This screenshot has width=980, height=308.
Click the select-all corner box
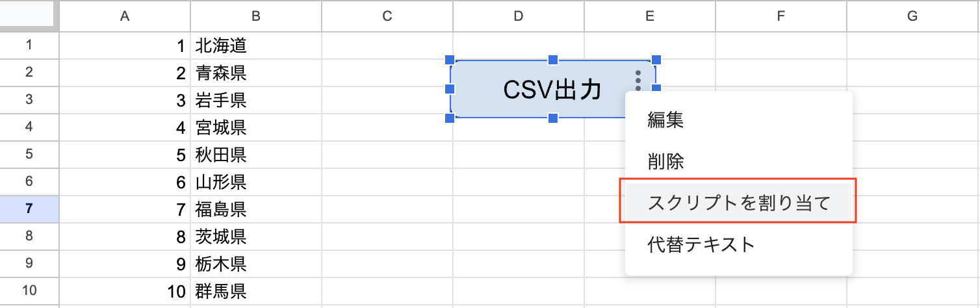[x=29, y=16]
